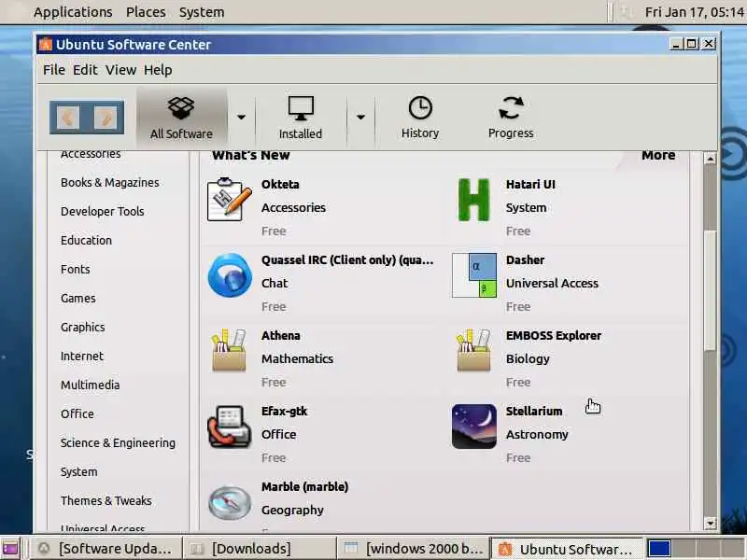This screenshot has width=747, height=560.
Task: Open Quassel IRC (Client only) title
Action: pos(347,260)
